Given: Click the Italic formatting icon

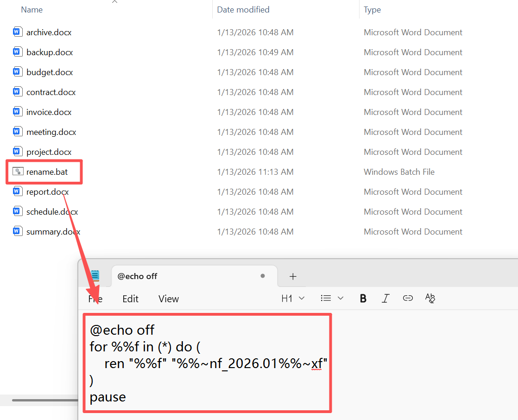Looking at the screenshot, I should [385, 299].
